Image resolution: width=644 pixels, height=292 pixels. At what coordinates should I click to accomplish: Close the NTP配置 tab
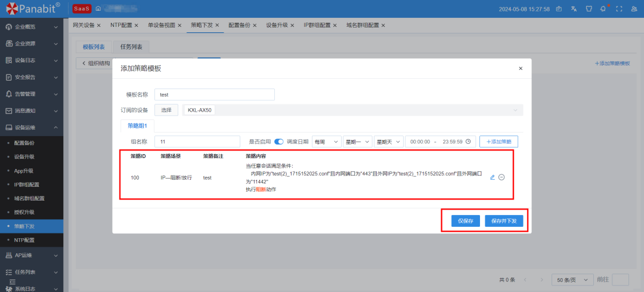point(137,25)
